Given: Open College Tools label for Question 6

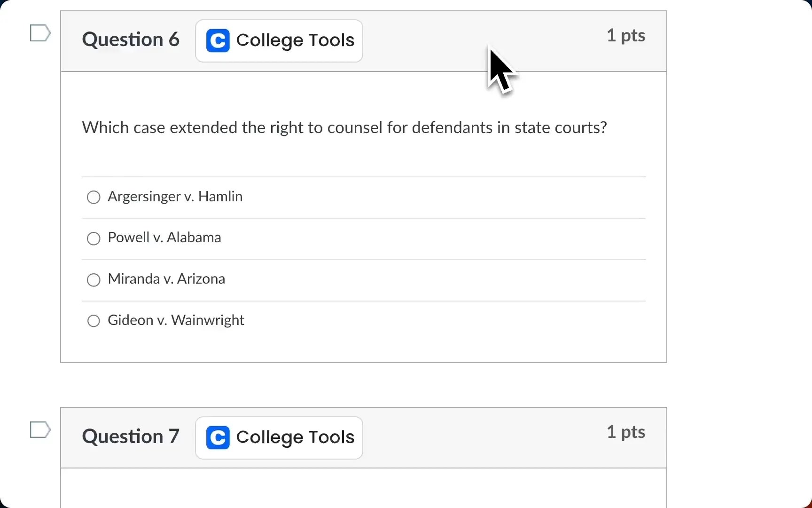Looking at the screenshot, I should [x=295, y=40].
